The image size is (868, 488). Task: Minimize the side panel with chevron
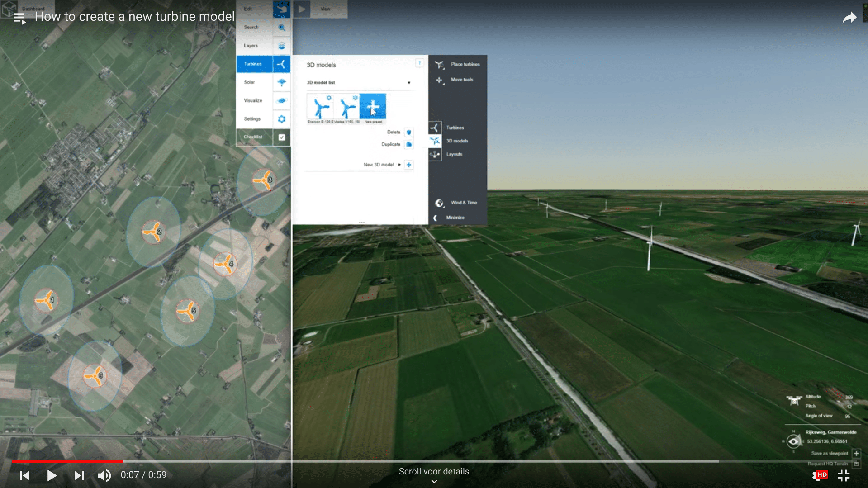point(435,218)
